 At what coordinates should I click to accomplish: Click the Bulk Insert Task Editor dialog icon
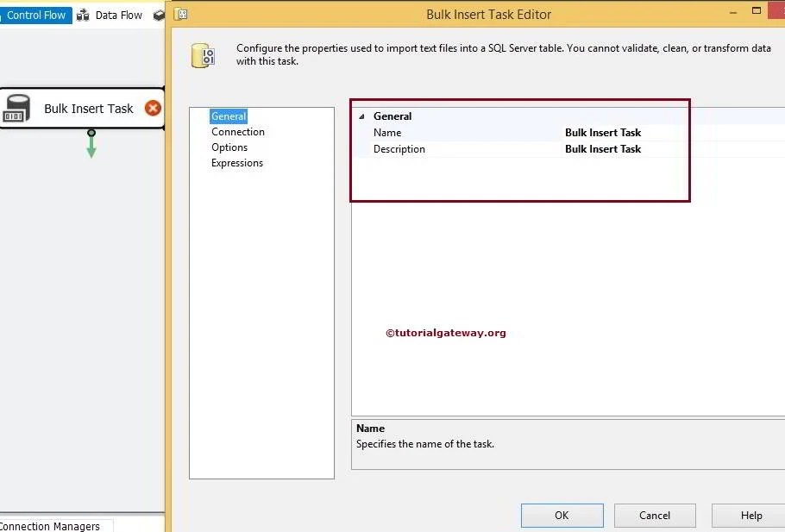pyautogui.click(x=180, y=15)
